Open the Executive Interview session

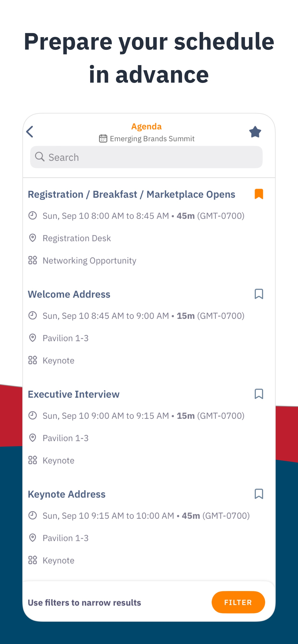(74, 394)
